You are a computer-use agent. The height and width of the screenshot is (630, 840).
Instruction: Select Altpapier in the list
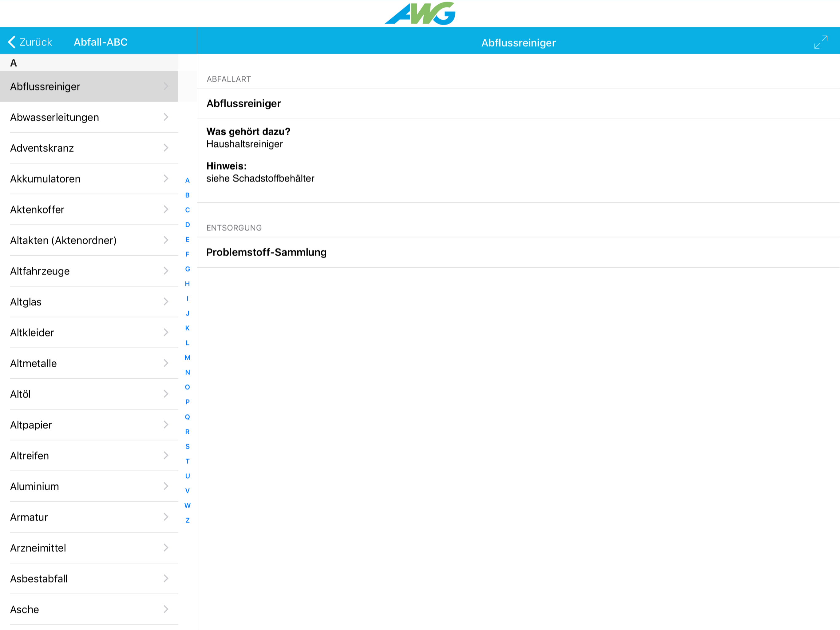pyautogui.click(x=89, y=425)
